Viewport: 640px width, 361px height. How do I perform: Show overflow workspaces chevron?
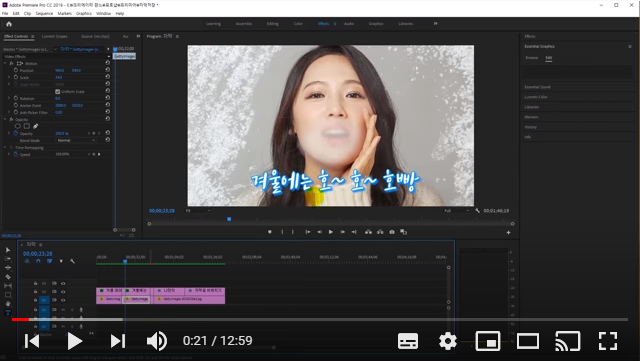(x=436, y=24)
